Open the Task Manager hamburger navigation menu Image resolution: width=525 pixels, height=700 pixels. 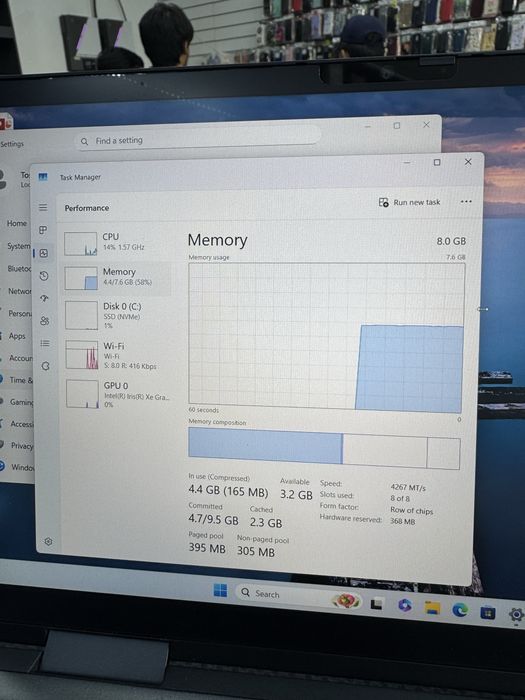pos(43,207)
